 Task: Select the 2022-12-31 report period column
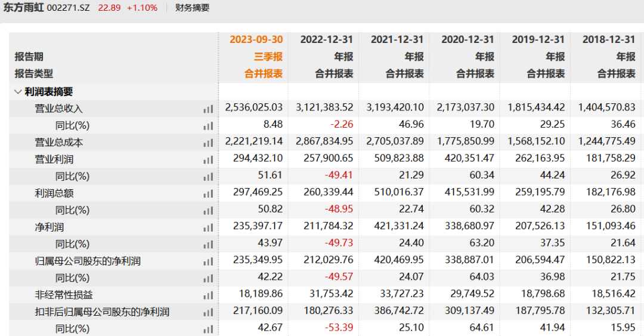pyautogui.click(x=326, y=39)
